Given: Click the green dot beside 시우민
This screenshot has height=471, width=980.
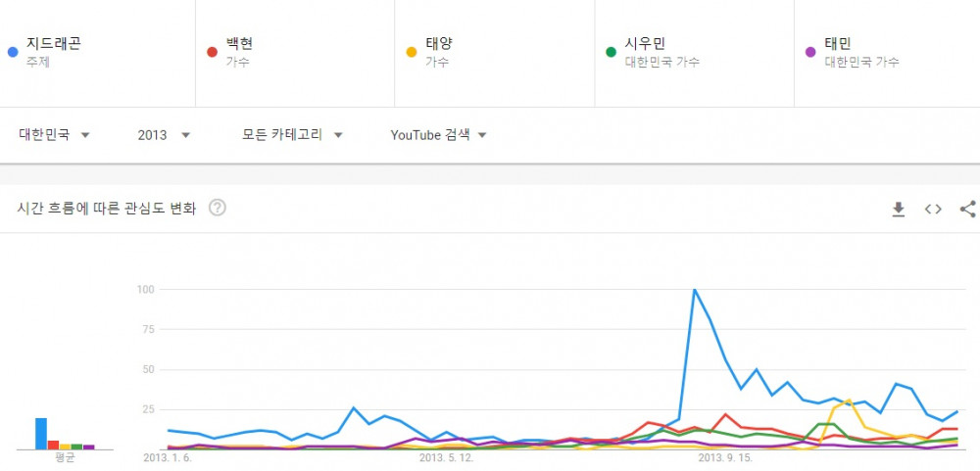Looking at the screenshot, I should [x=612, y=52].
